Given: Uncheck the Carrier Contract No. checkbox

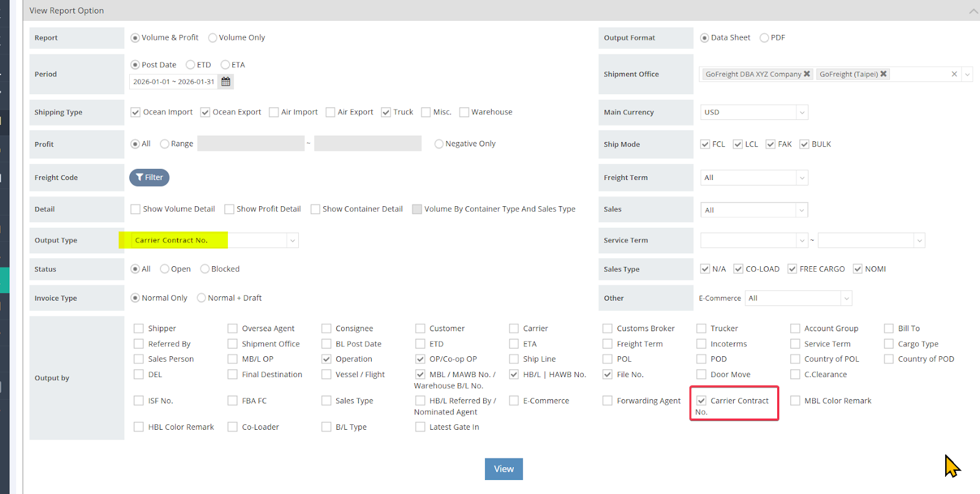Looking at the screenshot, I should 701,401.
